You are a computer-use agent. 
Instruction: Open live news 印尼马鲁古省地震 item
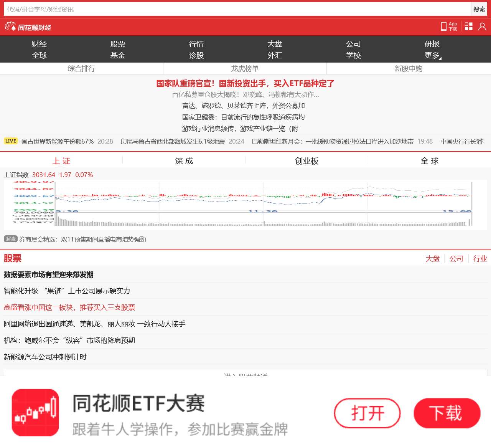[x=173, y=141]
